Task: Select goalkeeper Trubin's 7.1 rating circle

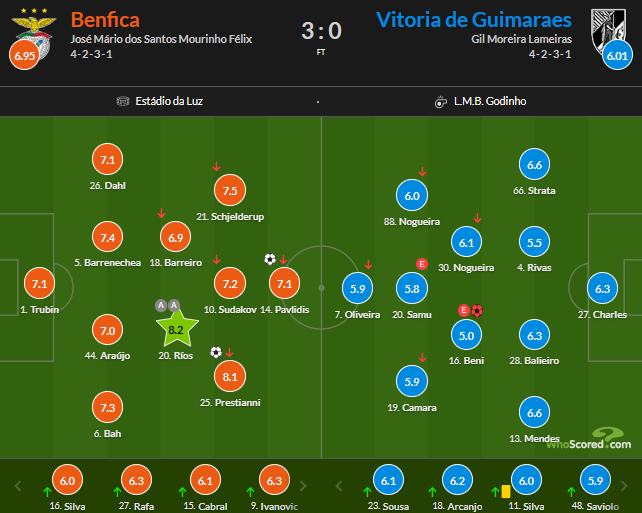Action: [x=40, y=283]
